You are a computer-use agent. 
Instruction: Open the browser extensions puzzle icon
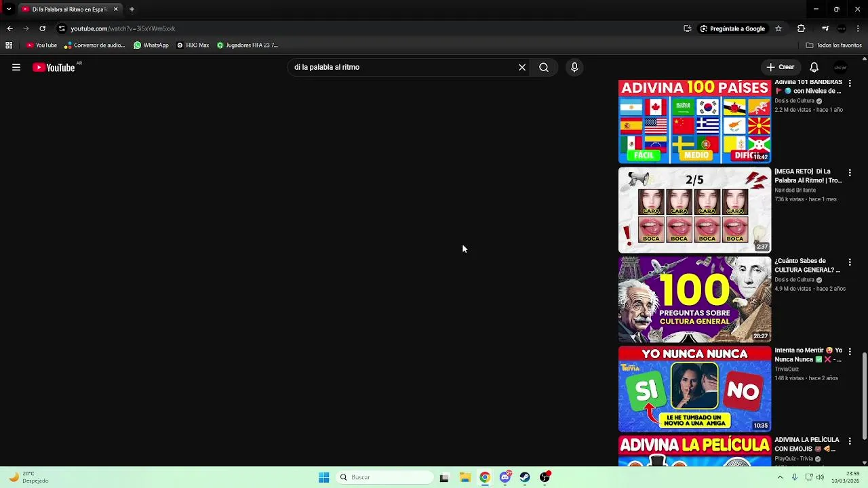[x=802, y=28]
